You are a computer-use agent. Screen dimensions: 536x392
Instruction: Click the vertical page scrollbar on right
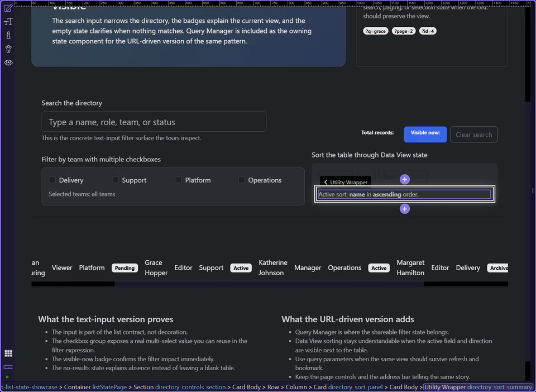[x=528, y=194]
